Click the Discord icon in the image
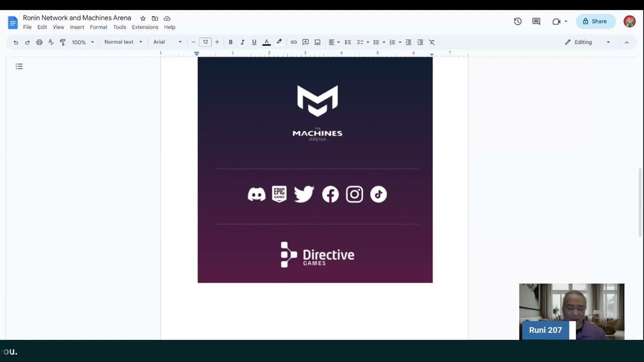 [x=257, y=195]
